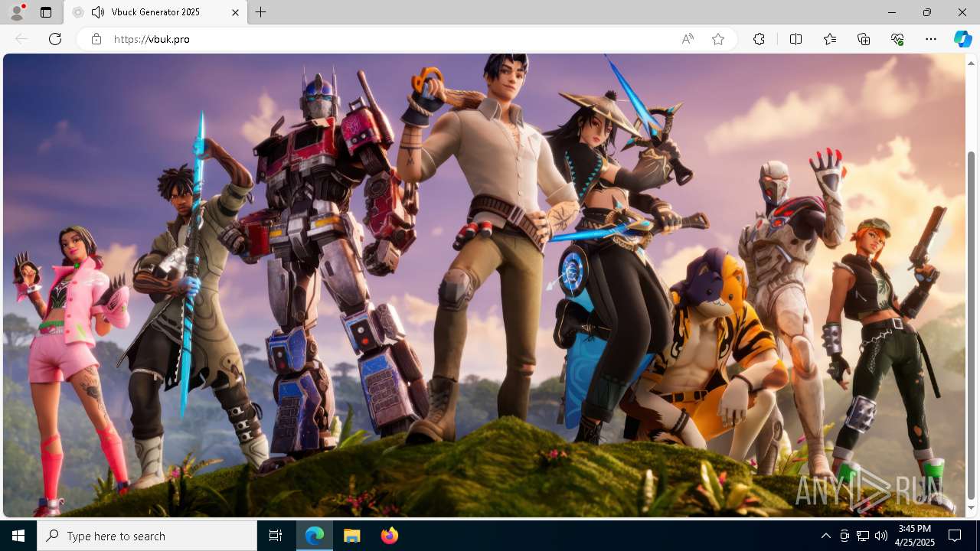Screen dimensions: 980x551
Task: Click the Fortnite characters banner image
Action: [484, 285]
